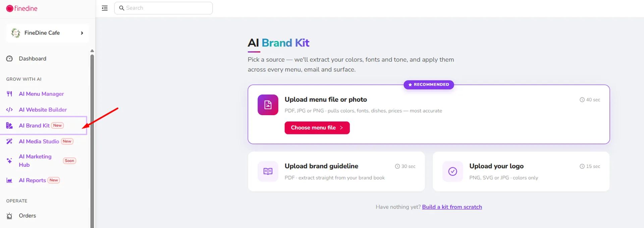
Task: Click the finedine logo
Action: (22, 8)
